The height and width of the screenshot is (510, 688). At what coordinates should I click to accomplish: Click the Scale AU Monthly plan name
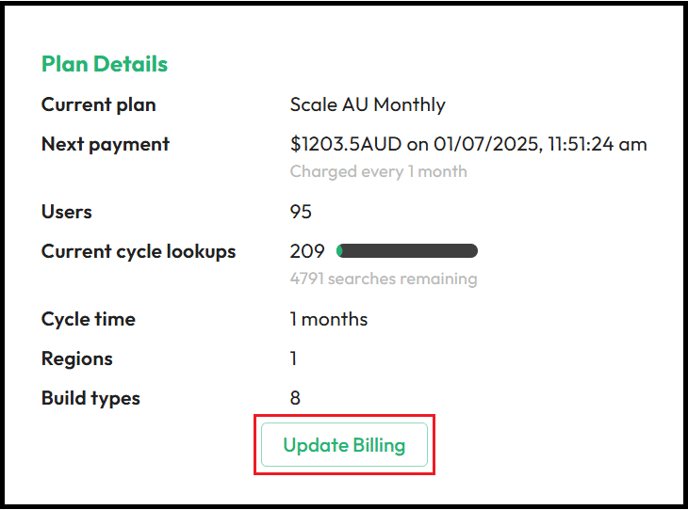pyautogui.click(x=368, y=105)
